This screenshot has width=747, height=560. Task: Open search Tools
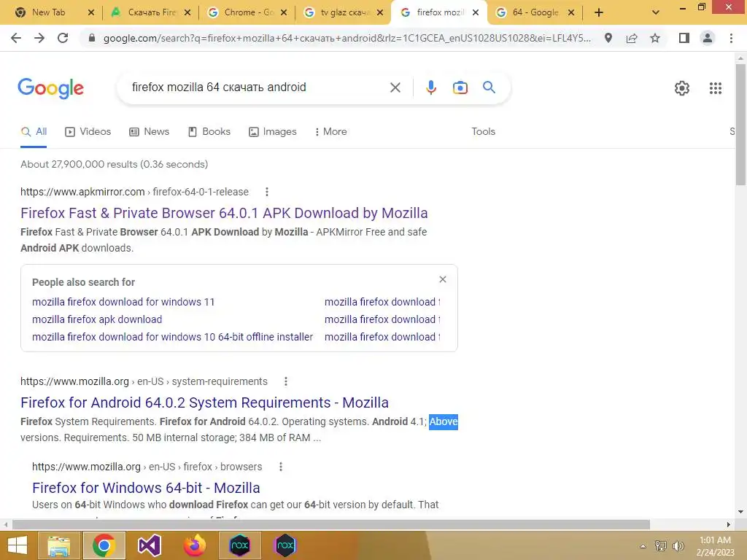[483, 132]
